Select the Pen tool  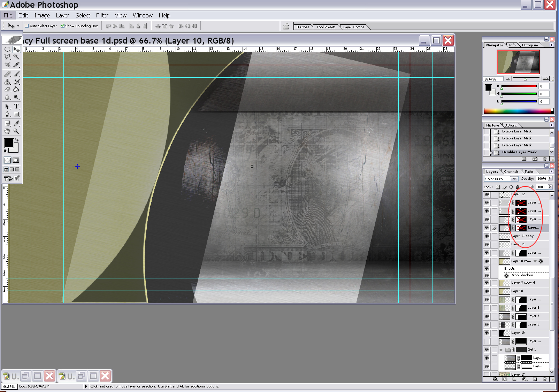tap(7, 114)
